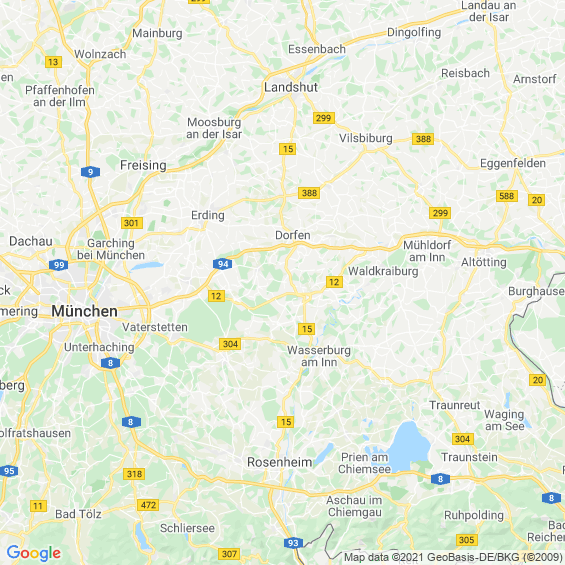
Task: Select the Mühldorf am Inn label
Action: 427,251
